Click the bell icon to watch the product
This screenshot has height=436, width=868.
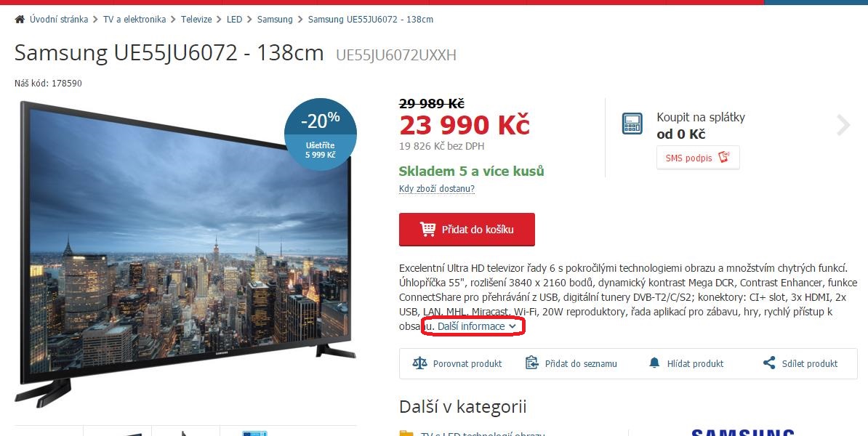point(654,363)
